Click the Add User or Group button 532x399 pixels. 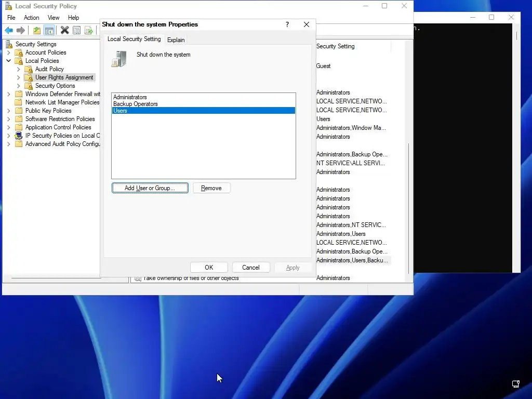[x=150, y=188]
